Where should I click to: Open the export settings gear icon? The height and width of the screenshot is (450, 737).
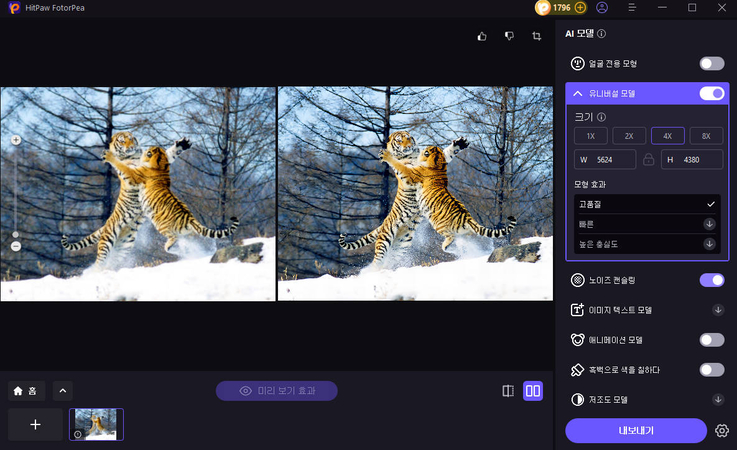tap(721, 430)
